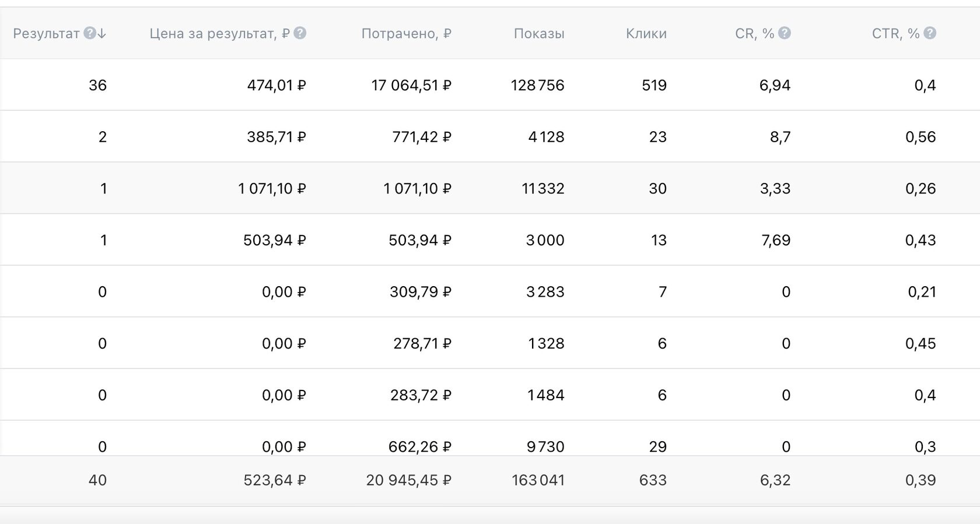The height and width of the screenshot is (524, 980).
Task: Click impressions cell 11 332
Action: click(x=543, y=189)
